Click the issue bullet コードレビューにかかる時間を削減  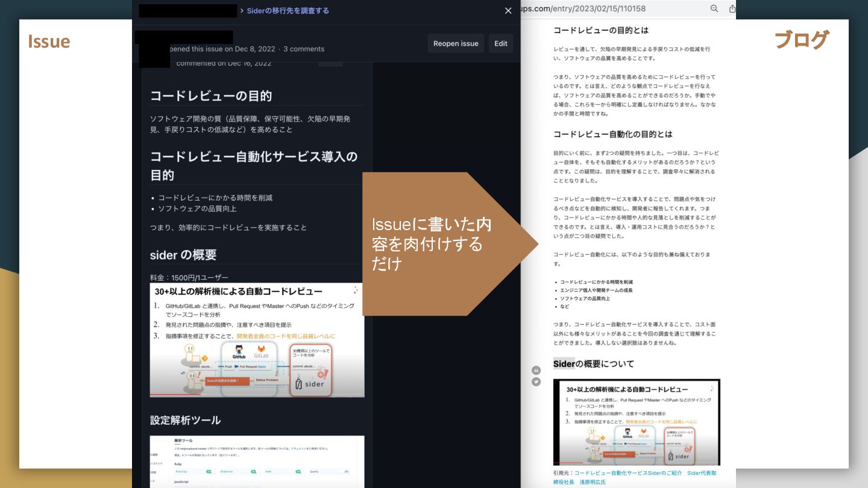click(x=215, y=198)
